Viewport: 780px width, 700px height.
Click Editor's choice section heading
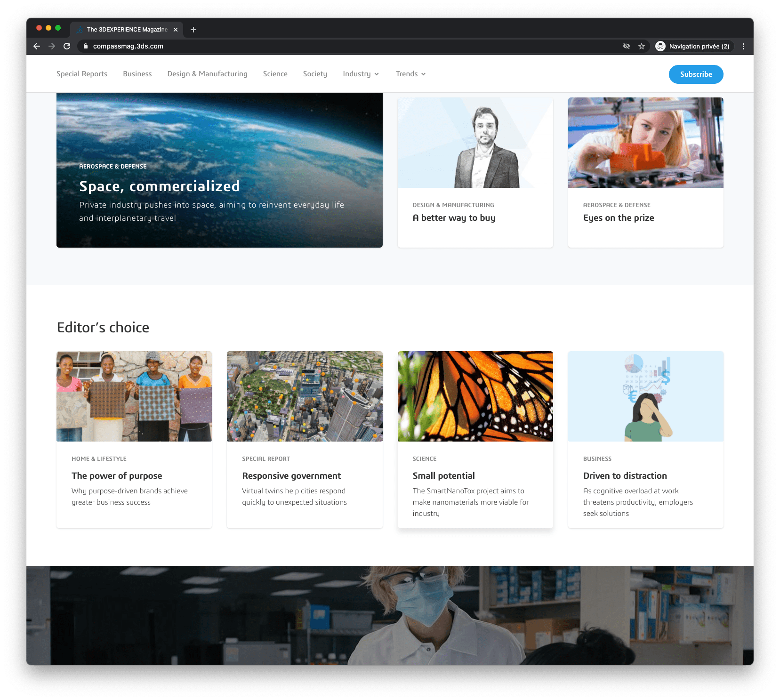click(103, 328)
